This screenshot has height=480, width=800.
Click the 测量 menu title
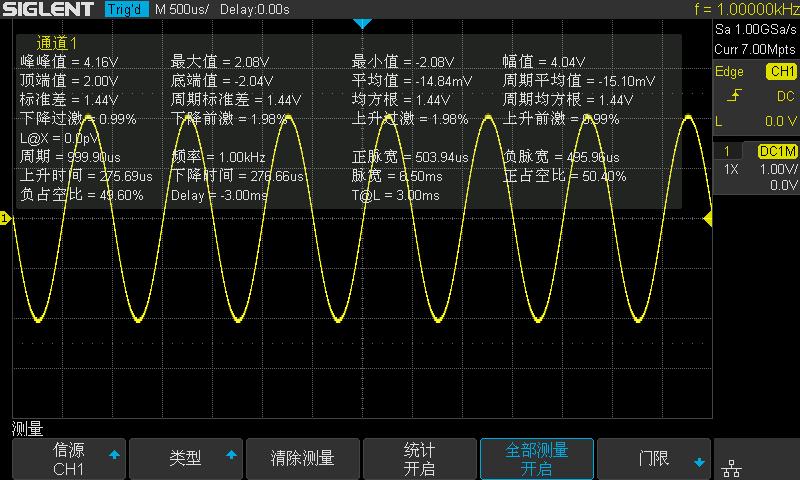(x=27, y=429)
